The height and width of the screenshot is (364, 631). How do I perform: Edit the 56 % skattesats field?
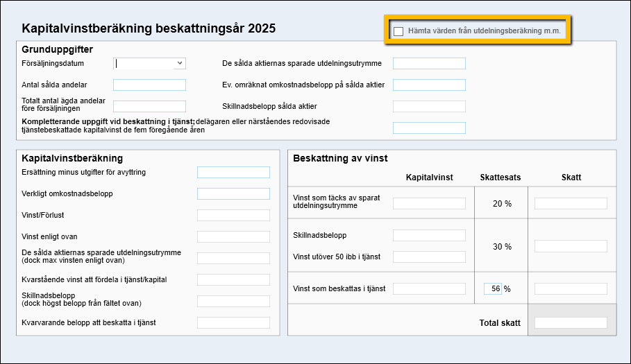492,288
